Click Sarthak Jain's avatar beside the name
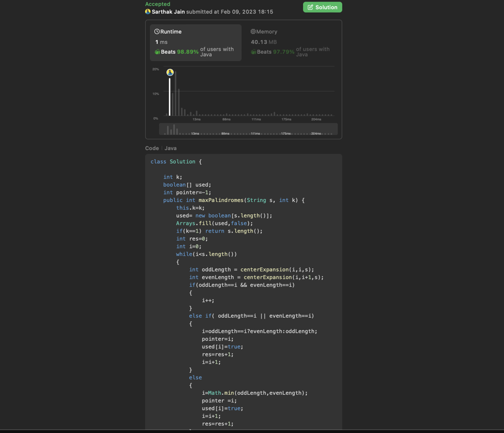 148,12
